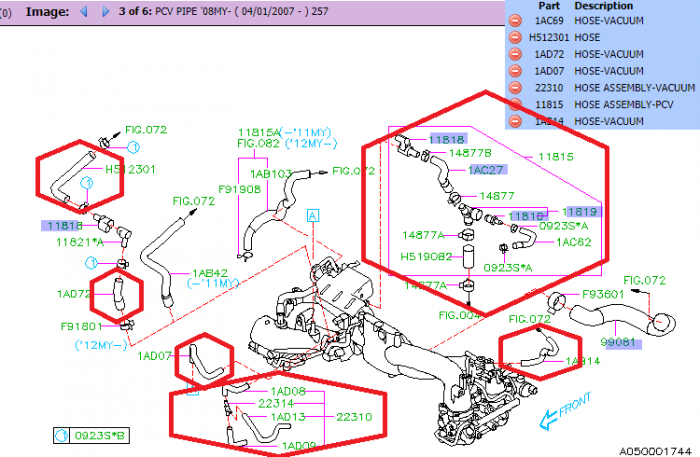Click the boxed 'A' reference marker
The width and height of the screenshot is (700, 457).
313,215
